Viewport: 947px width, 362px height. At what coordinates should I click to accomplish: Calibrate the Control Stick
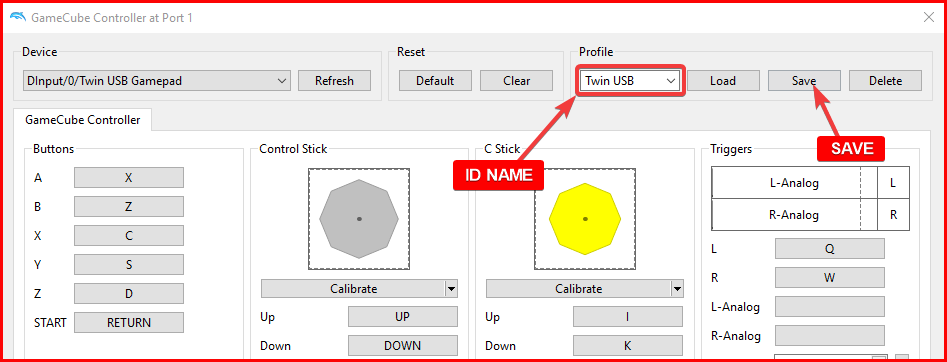pos(353,289)
